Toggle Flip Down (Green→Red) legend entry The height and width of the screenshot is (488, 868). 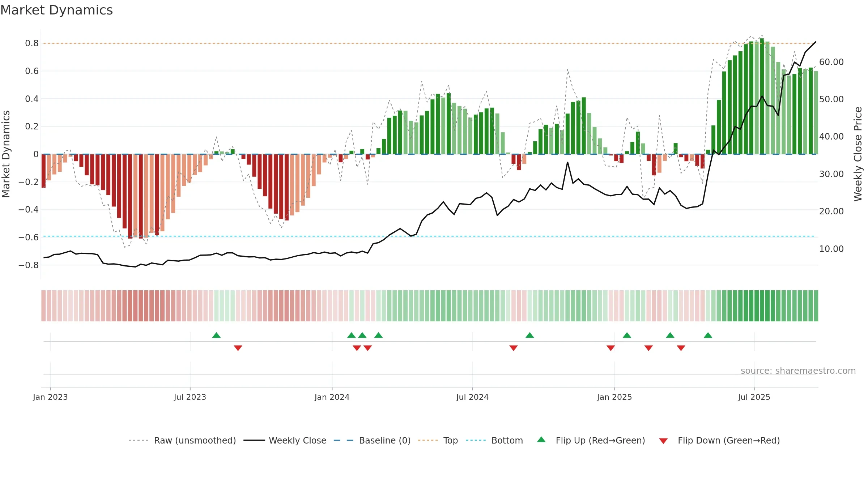pyautogui.click(x=719, y=440)
